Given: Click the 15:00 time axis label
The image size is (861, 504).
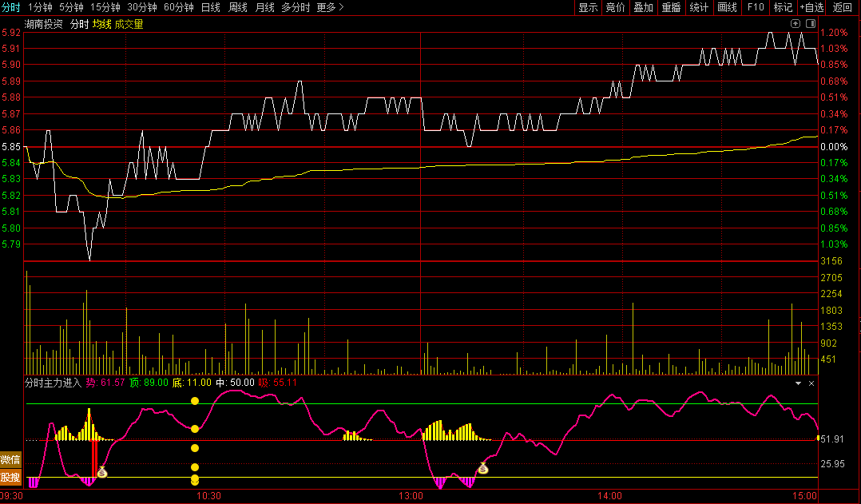Looking at the screenshot, I should [x=805, y=496].
